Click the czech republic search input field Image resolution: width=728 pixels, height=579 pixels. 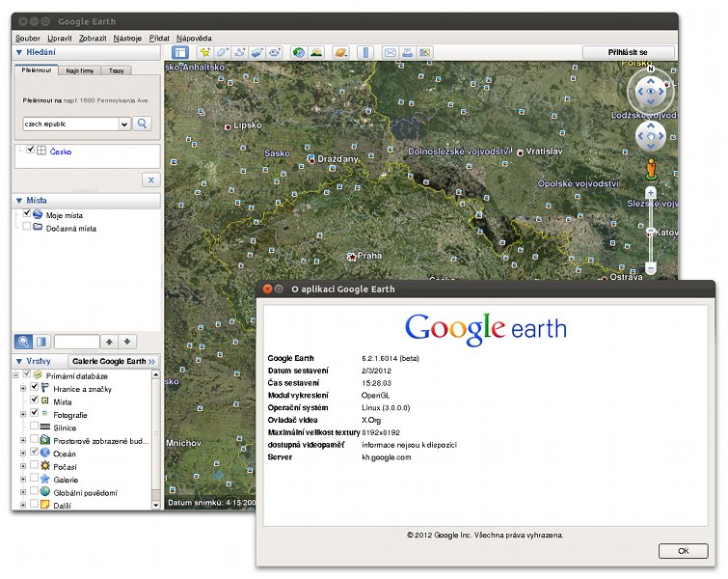(x=71, y=124)
